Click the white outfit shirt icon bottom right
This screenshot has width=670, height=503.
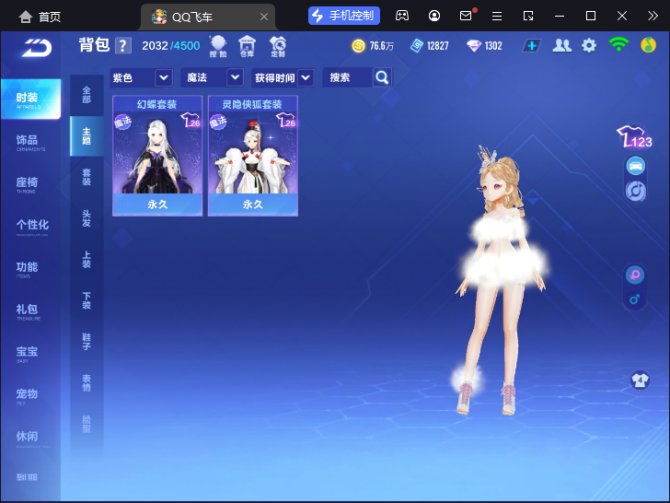pos(640,380)
